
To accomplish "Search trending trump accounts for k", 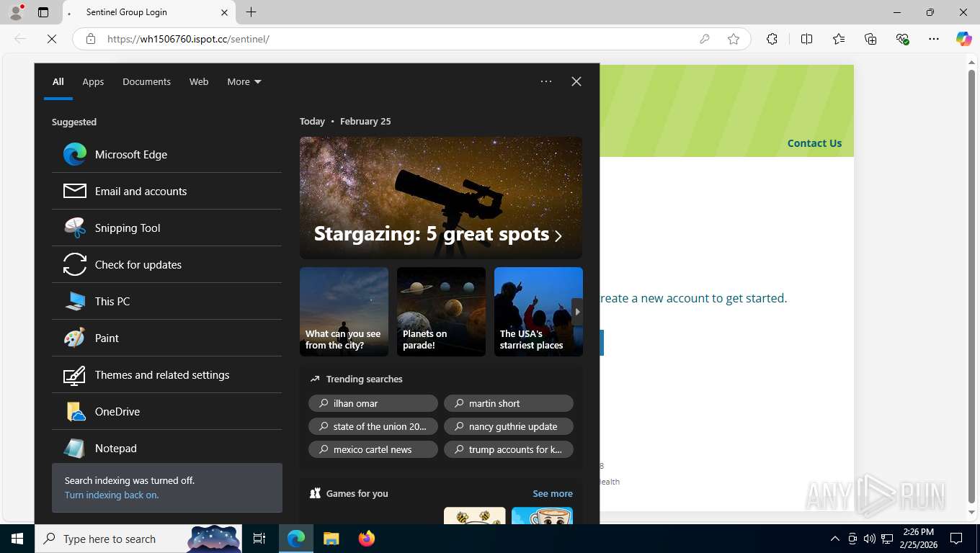I will click(x=509, y=449).
